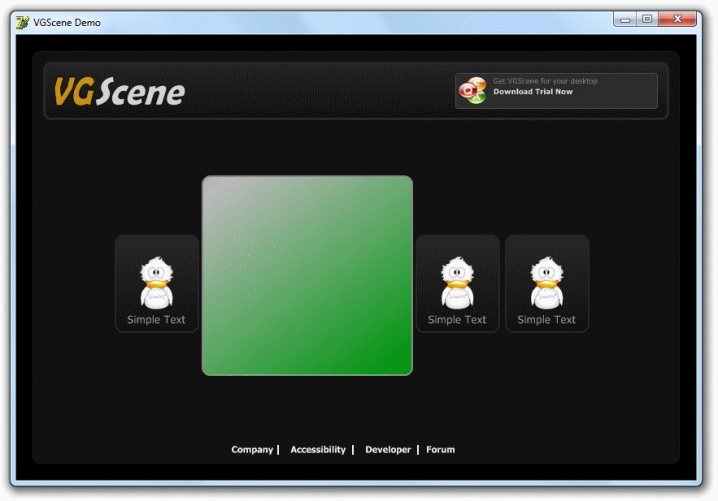This screenshot has height=501, width=718.
Task: Click 'Get VGScene for your desktop' text
Action: point(545,81)
